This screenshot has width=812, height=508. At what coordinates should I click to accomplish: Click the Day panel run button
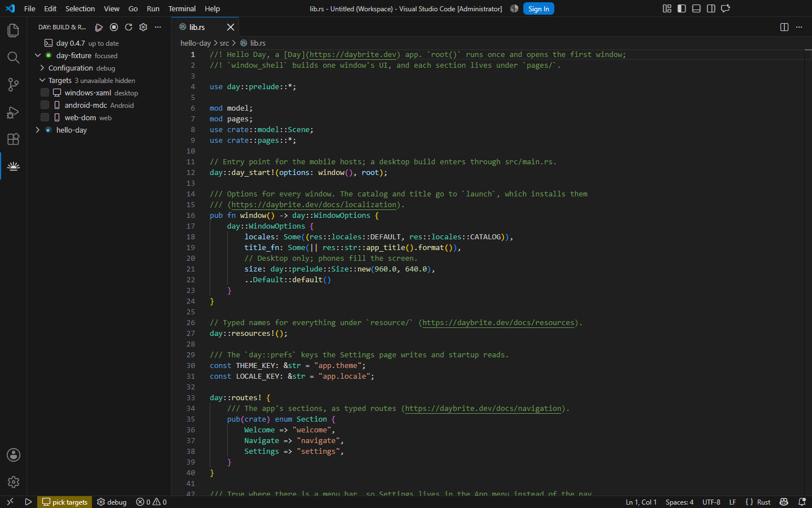tap(99, 27)
